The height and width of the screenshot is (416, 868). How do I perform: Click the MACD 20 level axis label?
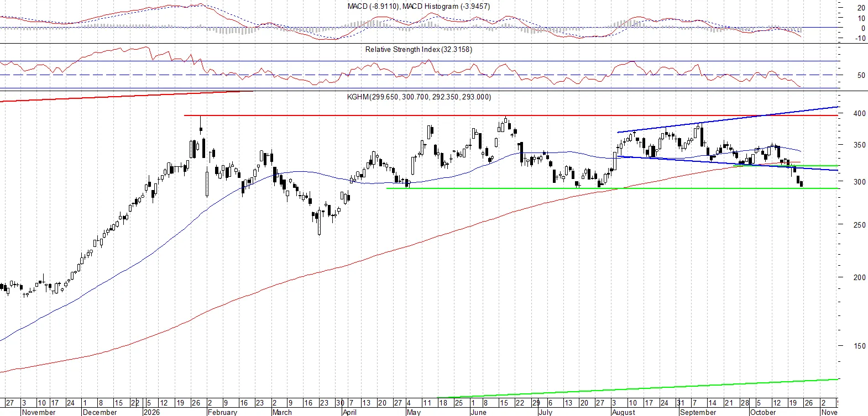861,8
